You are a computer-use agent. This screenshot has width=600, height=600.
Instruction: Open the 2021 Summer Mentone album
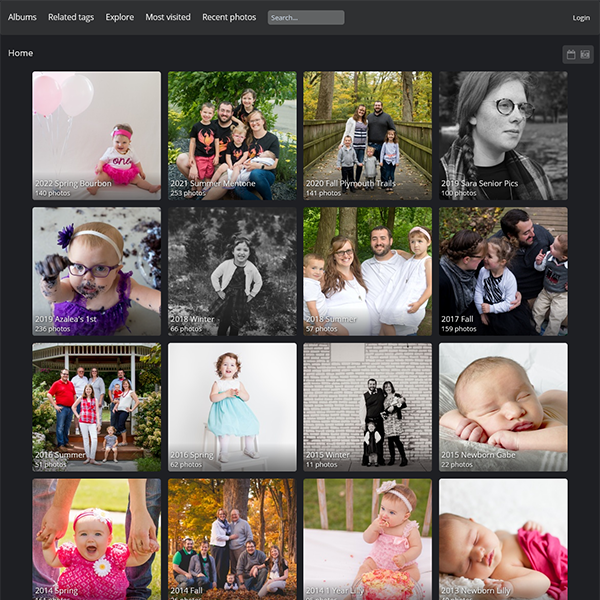point(232,135)
